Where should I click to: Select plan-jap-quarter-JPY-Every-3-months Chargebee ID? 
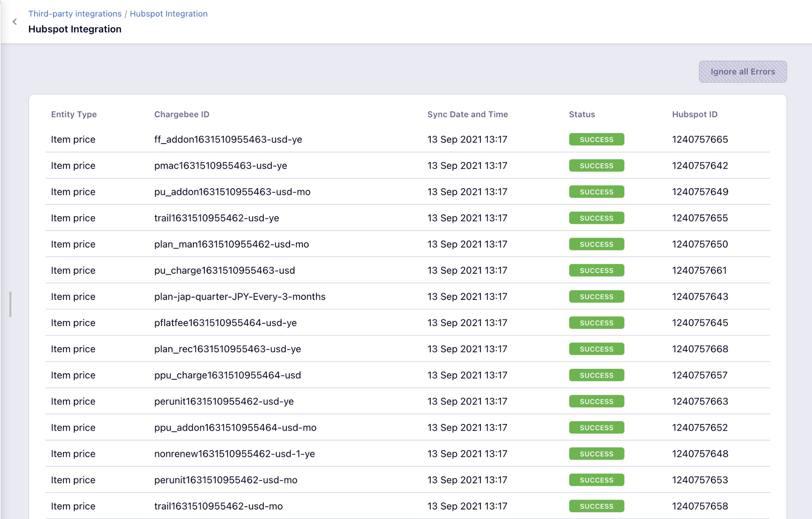tap(239, 296)
